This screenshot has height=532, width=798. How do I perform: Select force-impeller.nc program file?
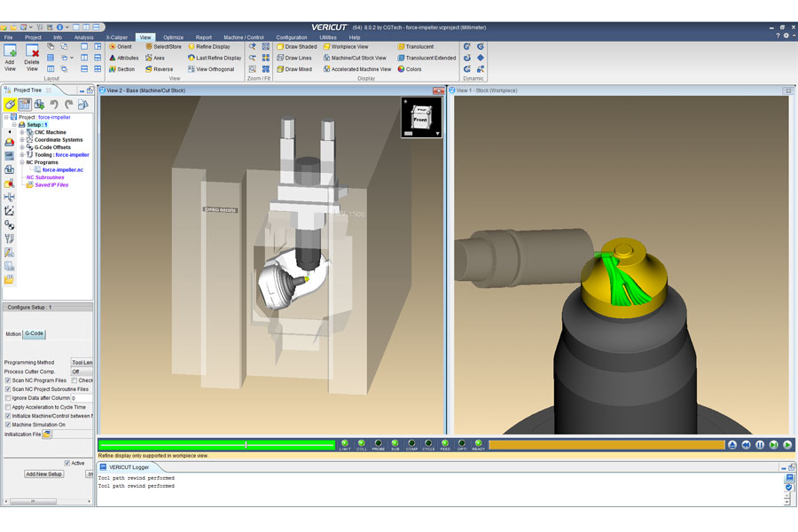[63, 170]
